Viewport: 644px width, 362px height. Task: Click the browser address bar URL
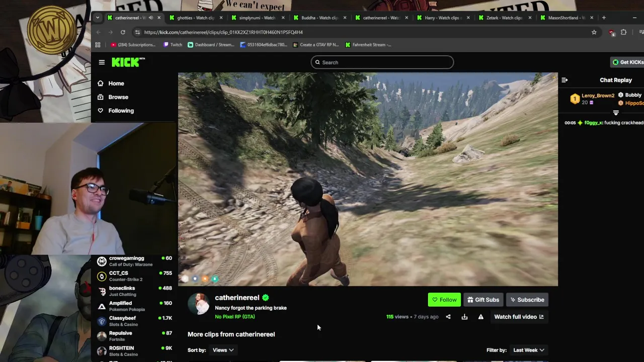coord(223,32)
